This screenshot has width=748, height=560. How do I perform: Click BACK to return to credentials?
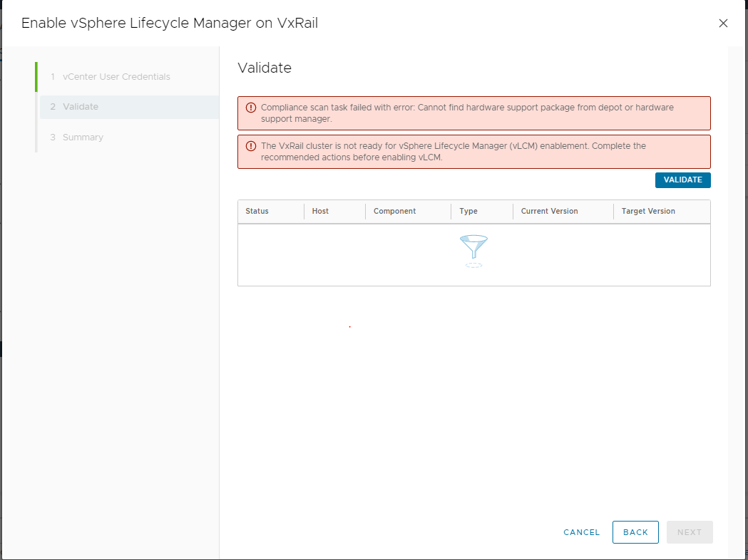635,532
